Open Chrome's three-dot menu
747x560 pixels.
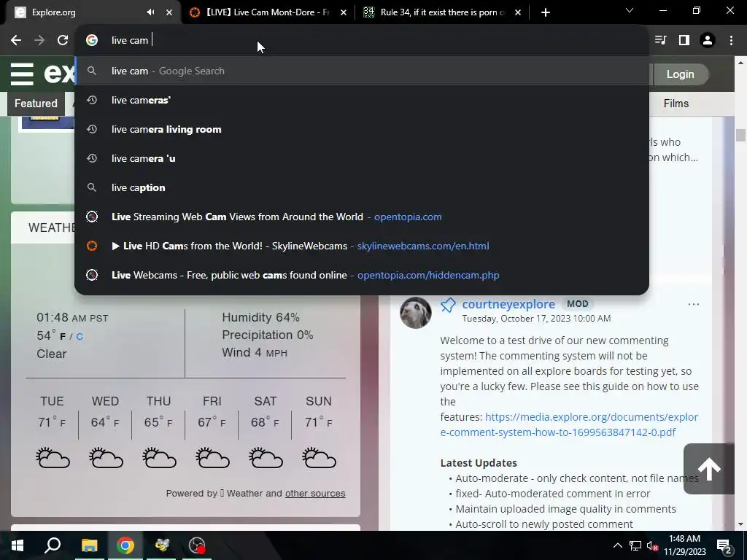point(731,41)
